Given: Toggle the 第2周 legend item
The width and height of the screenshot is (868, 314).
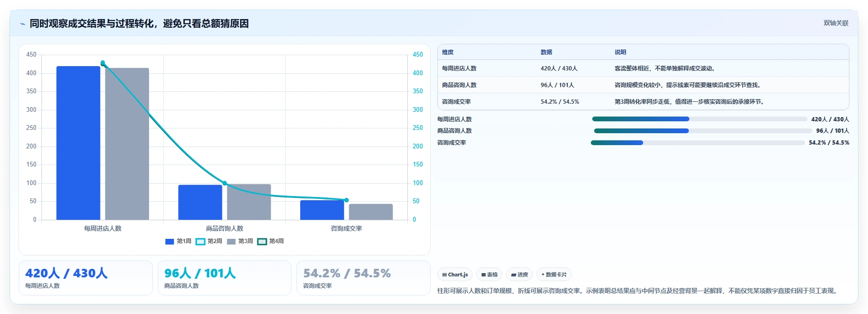Looking at the screenshot, I should click(209, 241).
